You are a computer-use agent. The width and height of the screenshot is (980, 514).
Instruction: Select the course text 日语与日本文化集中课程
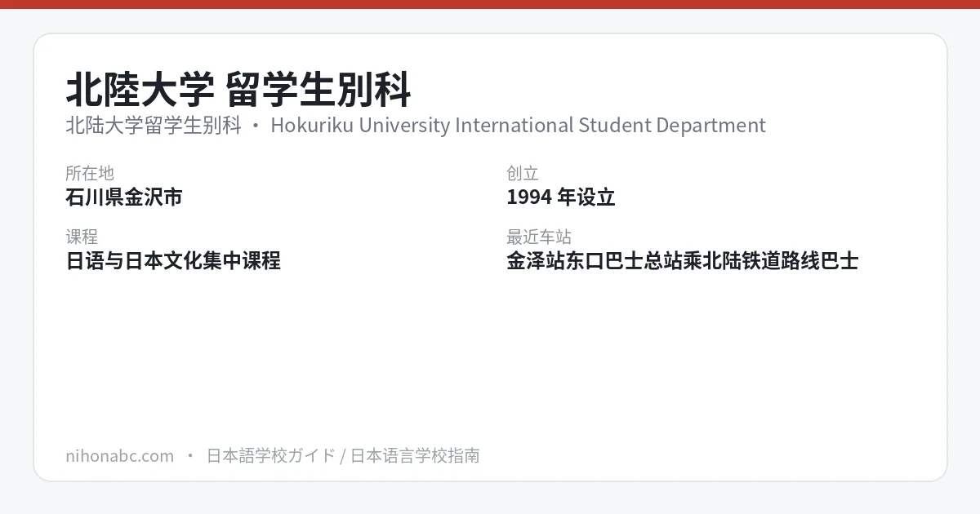(x=173, y=260)
